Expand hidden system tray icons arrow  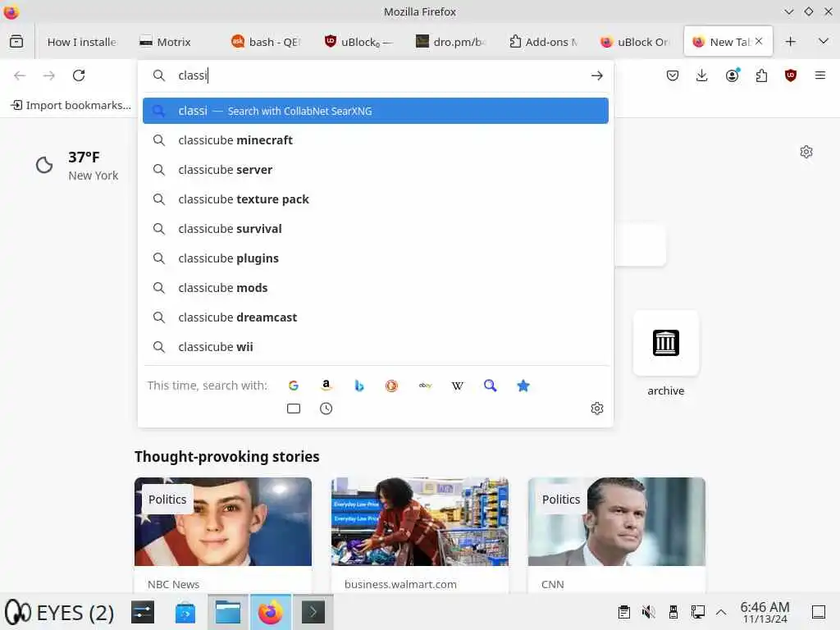click(721, 612)
